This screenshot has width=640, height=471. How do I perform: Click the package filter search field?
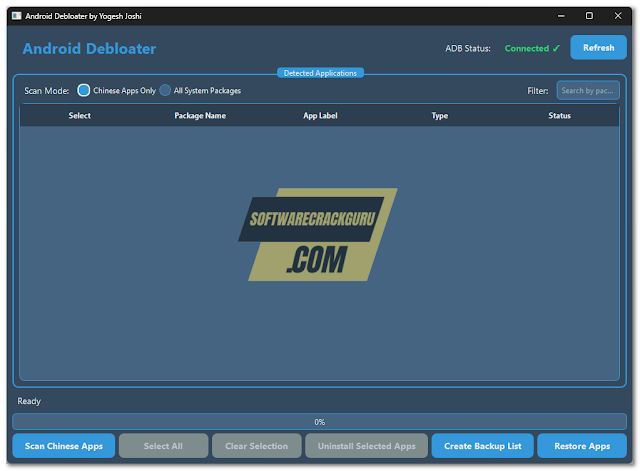[x=588, y=90]
